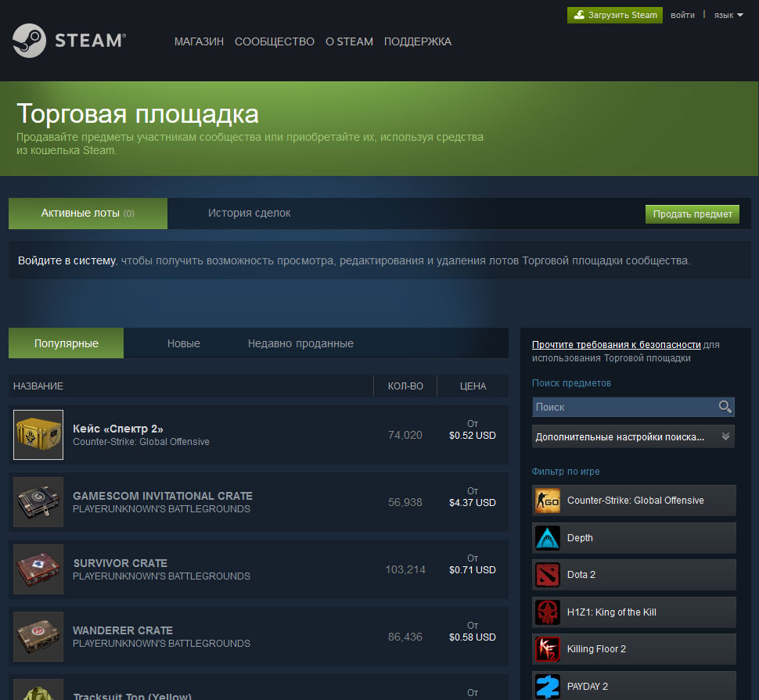Click the 74,020 quantity value

pyautogui.click(x=405, y=435)
